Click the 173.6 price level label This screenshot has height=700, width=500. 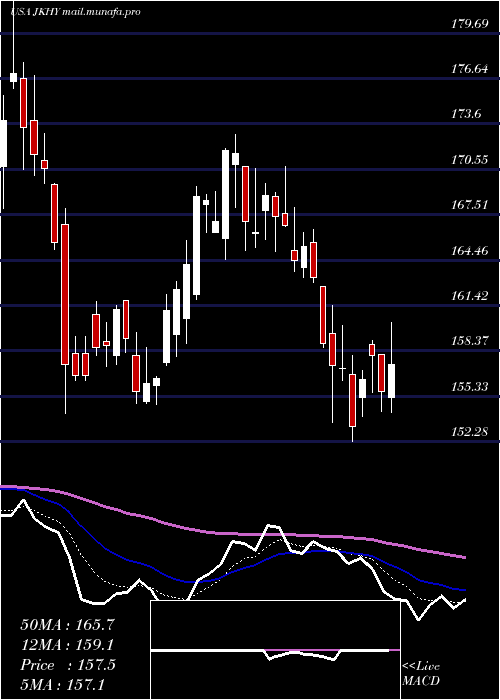tap(466, 114)
